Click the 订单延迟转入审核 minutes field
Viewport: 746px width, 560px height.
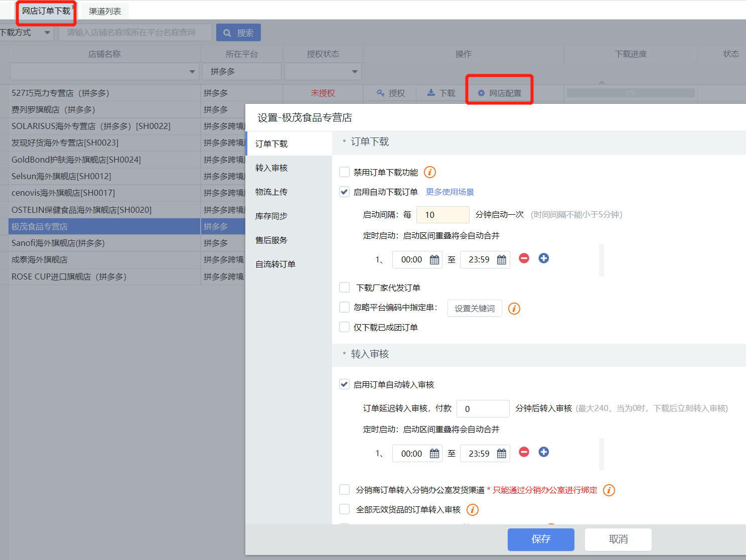(x=483, y=408)
